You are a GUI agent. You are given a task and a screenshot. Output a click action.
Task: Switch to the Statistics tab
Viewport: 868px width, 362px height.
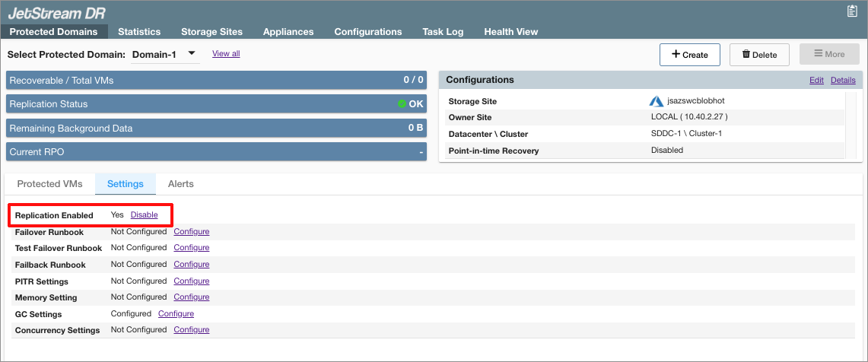point(139,32)
